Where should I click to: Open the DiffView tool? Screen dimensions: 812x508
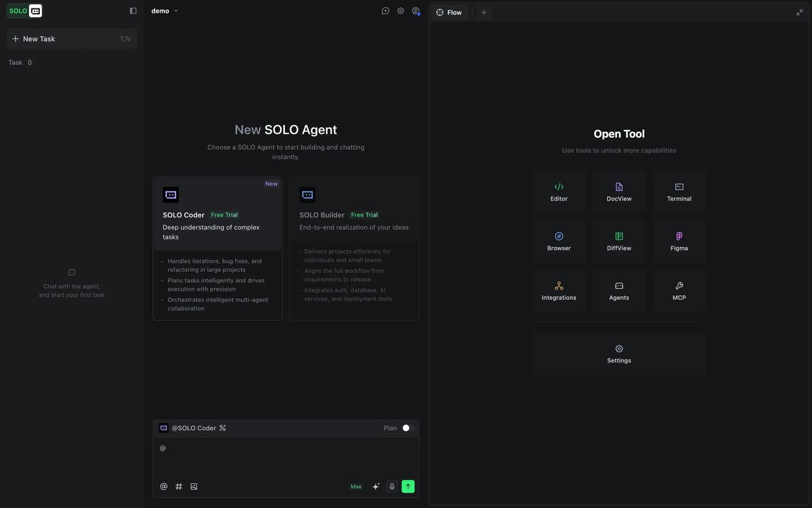pos(619,240)
